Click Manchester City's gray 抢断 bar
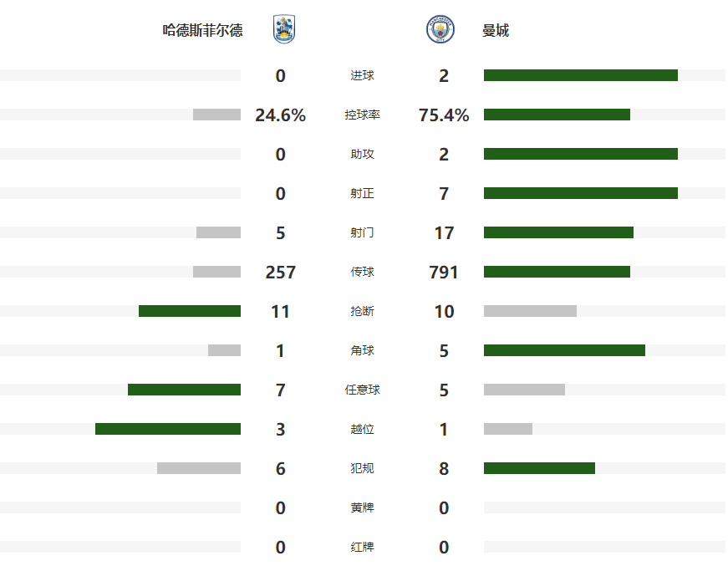728x566 pixels. point(530,311)
